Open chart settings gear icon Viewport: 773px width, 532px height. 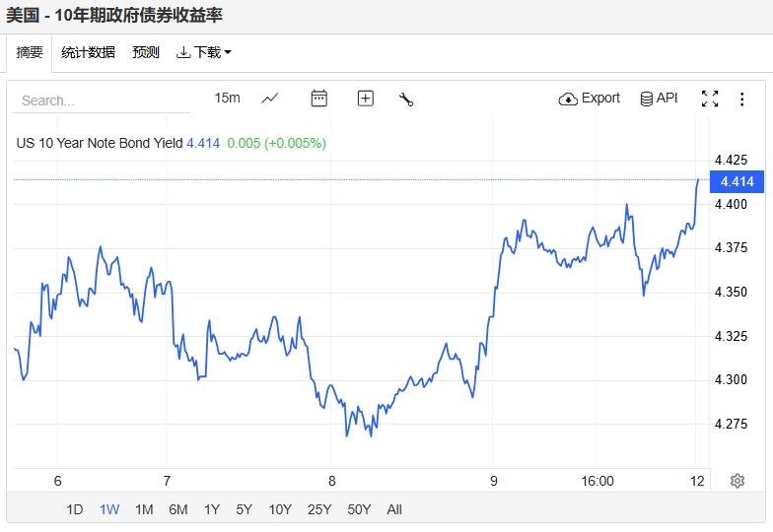click(x=738, y=481)
